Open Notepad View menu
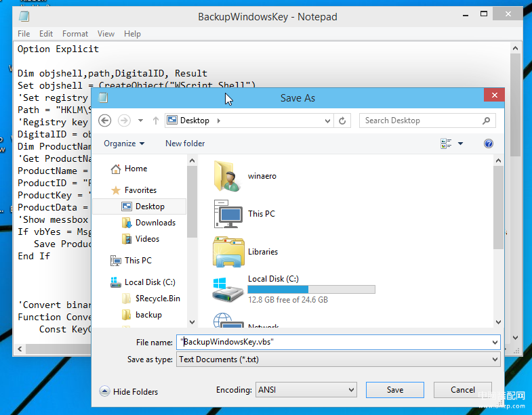 coord(106,34)
